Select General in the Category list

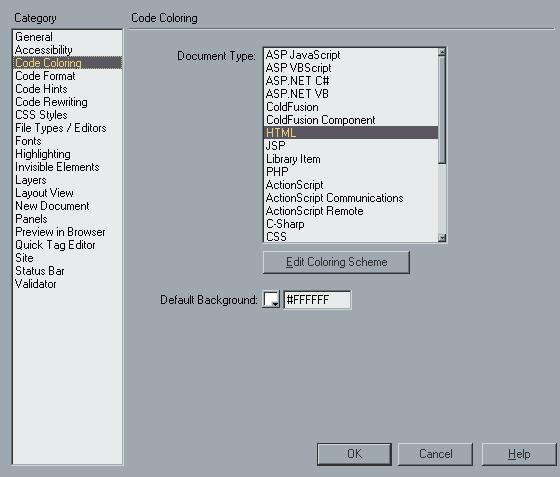click(x=68, y=37)
